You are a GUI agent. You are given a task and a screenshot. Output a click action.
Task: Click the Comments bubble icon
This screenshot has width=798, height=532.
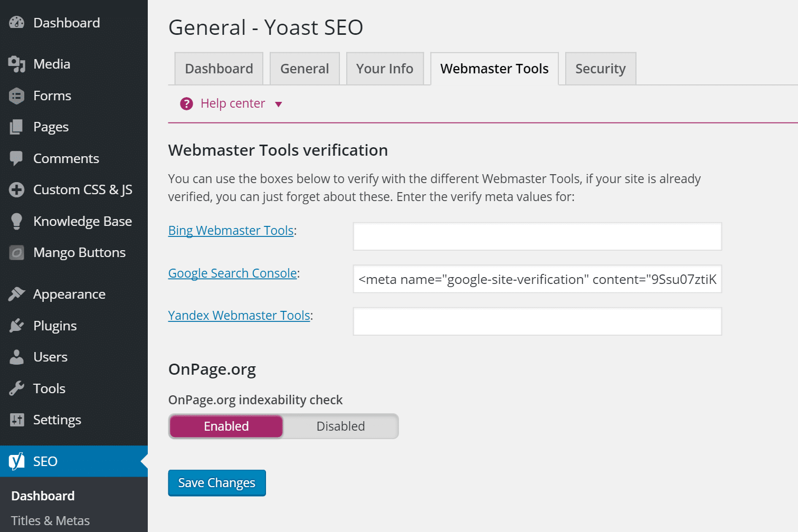point(17,158)
